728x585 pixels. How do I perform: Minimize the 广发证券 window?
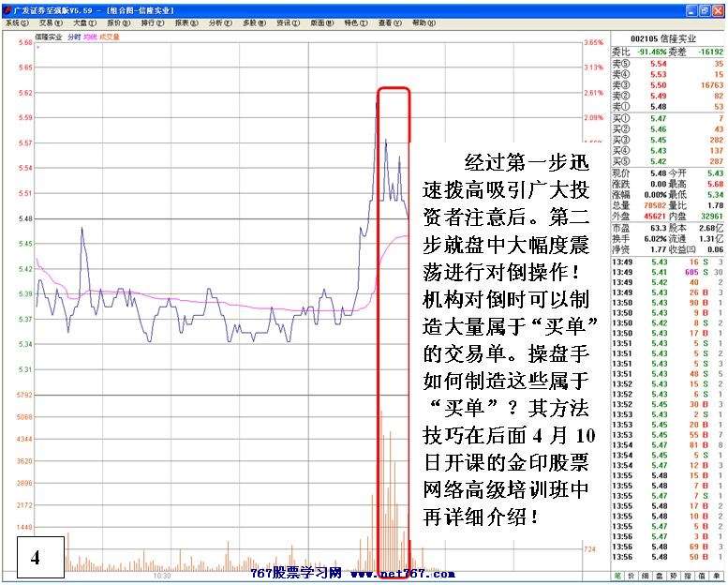(x=691, y=10)
